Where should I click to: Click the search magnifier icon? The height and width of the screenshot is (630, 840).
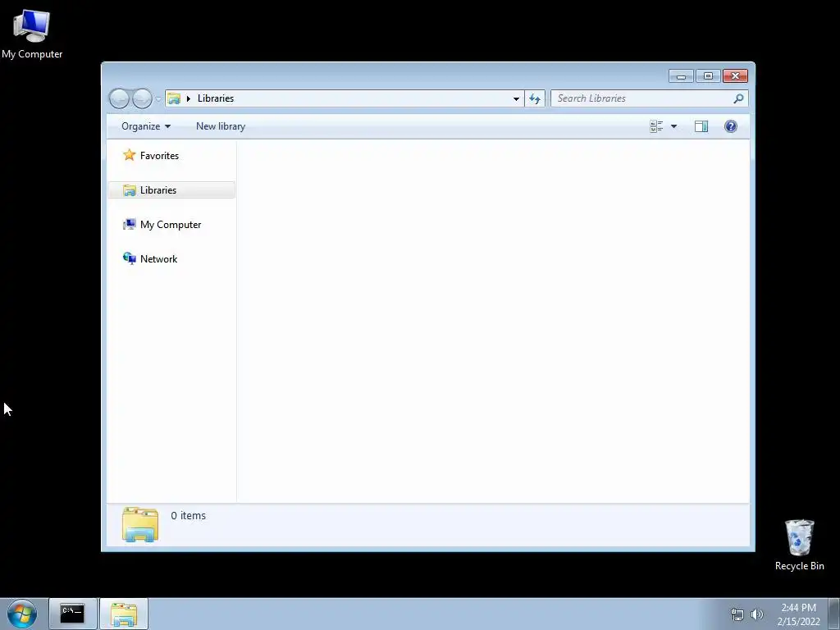(x=738, y=98)
